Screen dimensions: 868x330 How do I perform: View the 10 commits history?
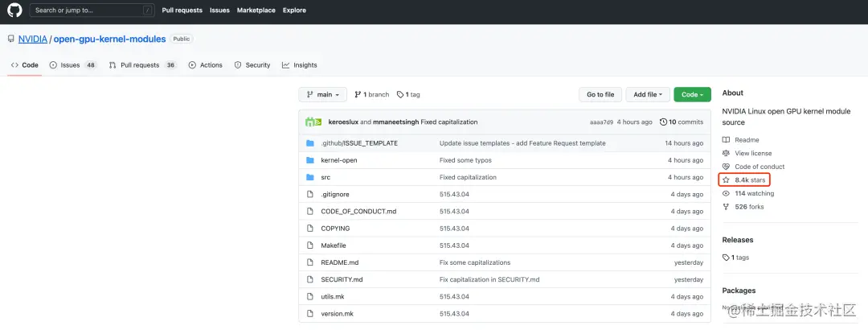682,122
